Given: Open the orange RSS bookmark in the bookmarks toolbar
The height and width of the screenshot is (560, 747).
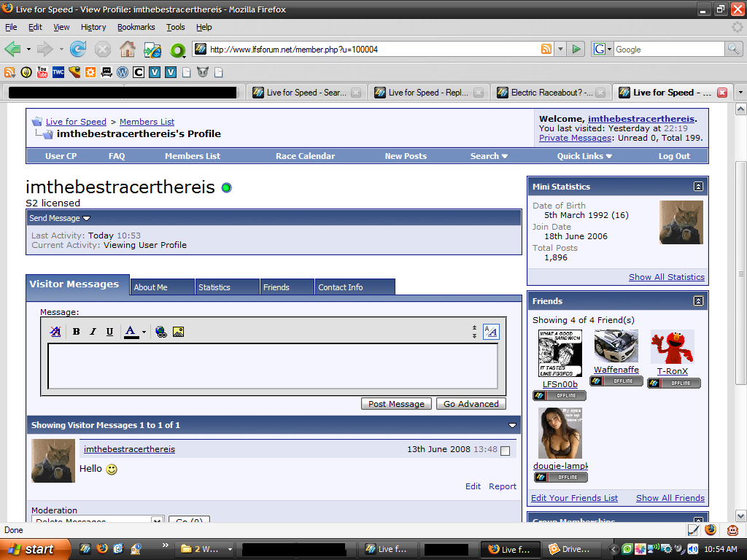Looking at the screenshot, I should tap(9, 72).
